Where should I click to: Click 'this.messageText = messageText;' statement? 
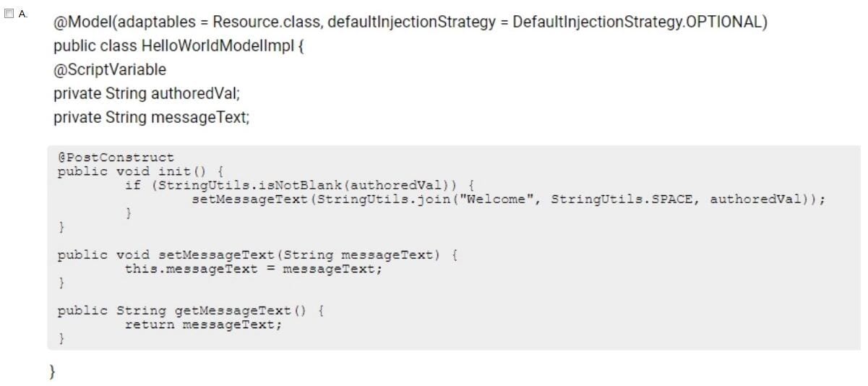tap(254, 269)
